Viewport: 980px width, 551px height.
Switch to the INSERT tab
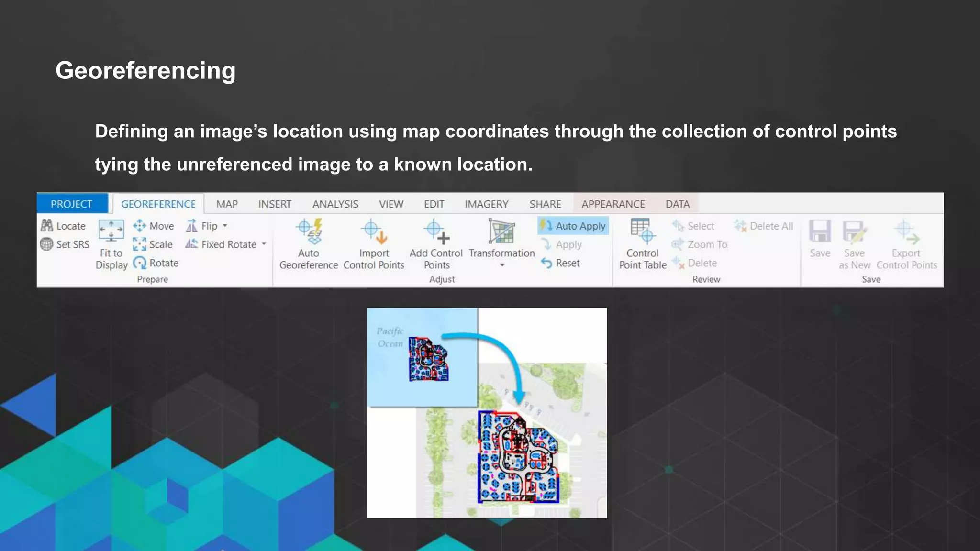(275, 204)
